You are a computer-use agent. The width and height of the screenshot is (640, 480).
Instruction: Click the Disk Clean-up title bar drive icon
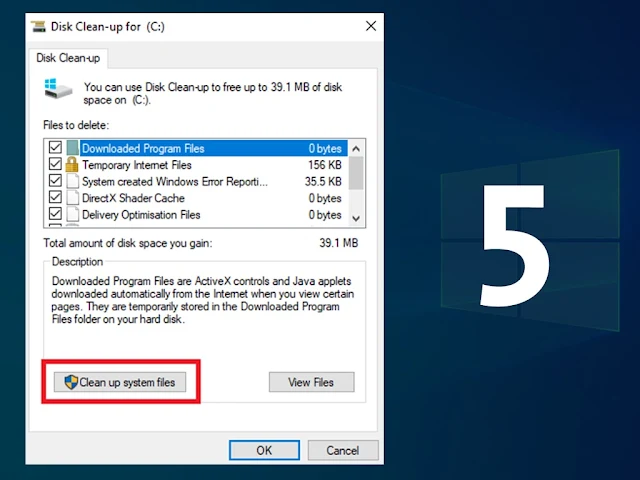[38, 27]
